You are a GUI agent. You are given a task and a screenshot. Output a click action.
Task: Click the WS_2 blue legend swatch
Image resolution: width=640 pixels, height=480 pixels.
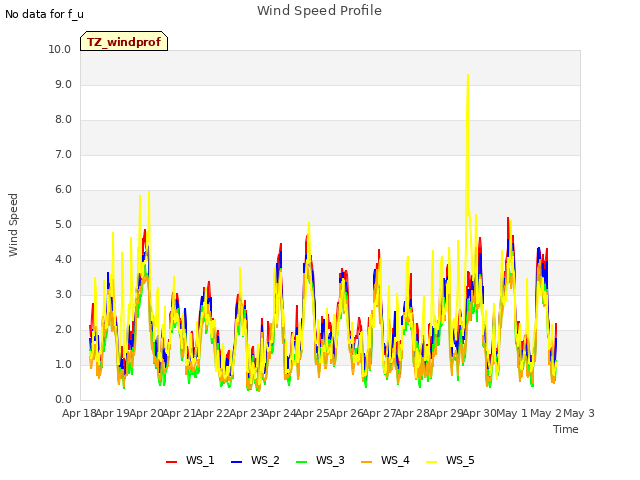236,462
